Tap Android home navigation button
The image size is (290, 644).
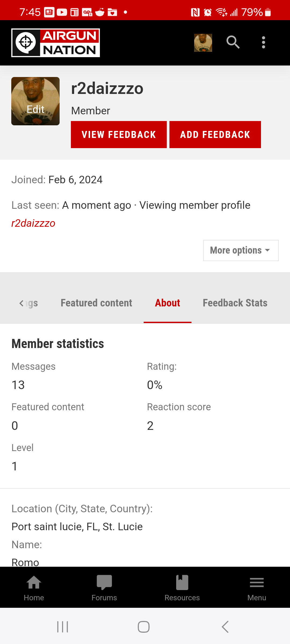144,627
